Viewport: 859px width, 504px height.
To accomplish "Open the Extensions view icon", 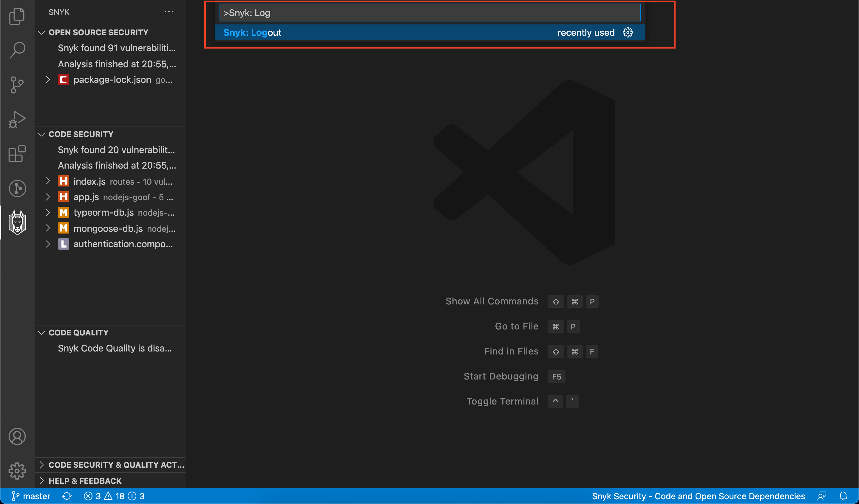I will 17,154.
